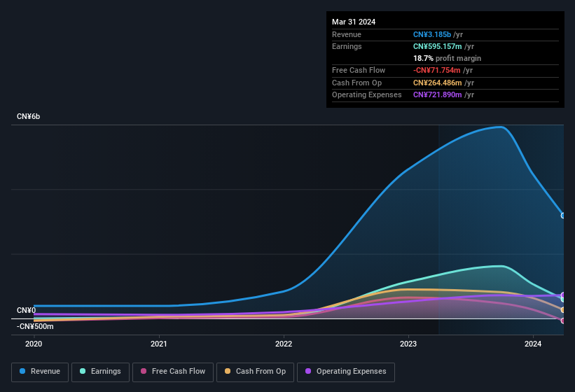Click the CN¥3.185b revenue value

point(432,34)
